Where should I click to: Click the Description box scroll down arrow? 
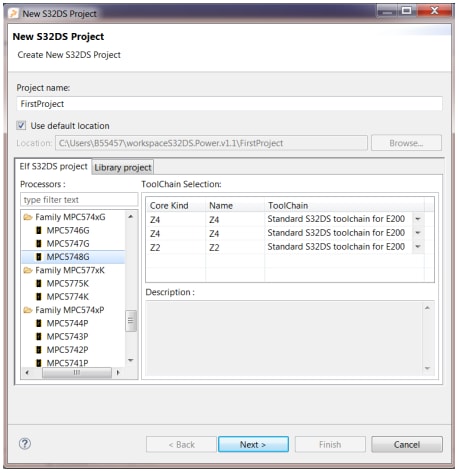pos(427,368)
